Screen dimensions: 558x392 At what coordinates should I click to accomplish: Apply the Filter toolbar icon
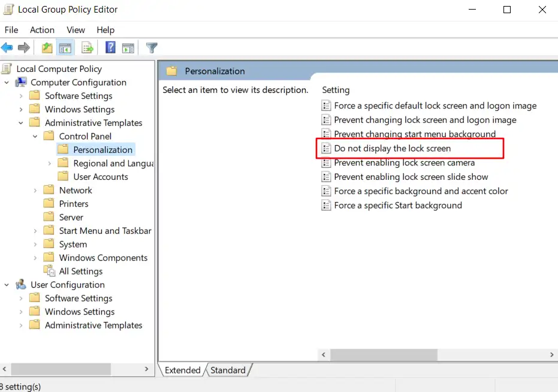(x=151, y=47)
